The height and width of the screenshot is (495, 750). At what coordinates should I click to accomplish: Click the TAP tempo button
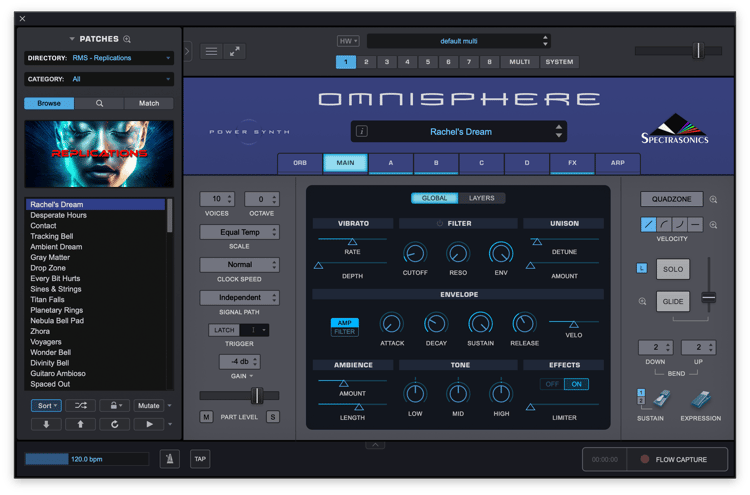200,459
